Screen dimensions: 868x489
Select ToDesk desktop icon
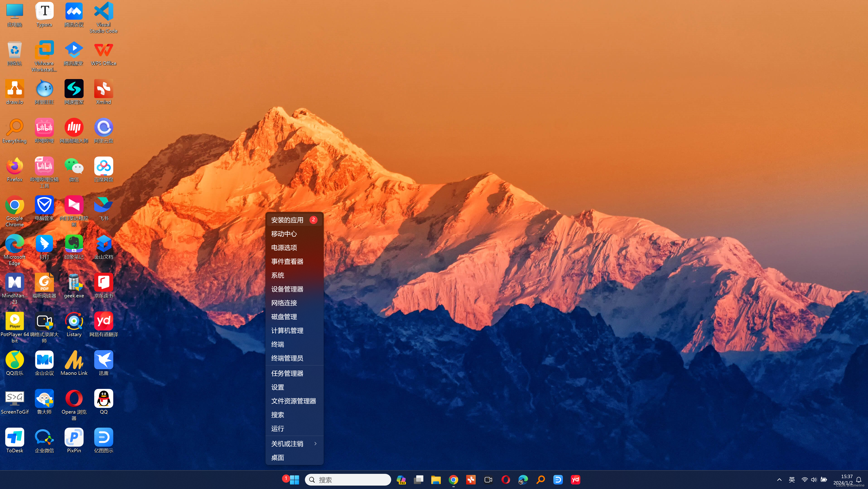(x=14, y=441)
